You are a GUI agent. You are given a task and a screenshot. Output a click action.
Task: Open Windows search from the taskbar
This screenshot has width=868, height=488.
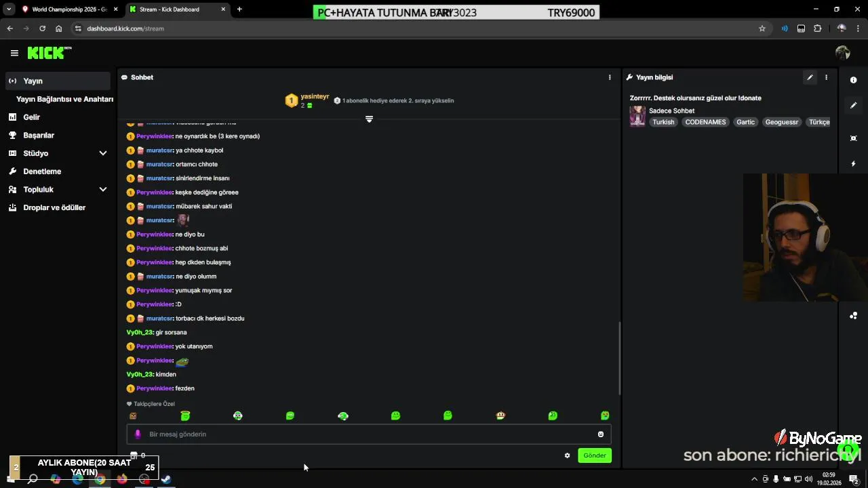(32, 479)
